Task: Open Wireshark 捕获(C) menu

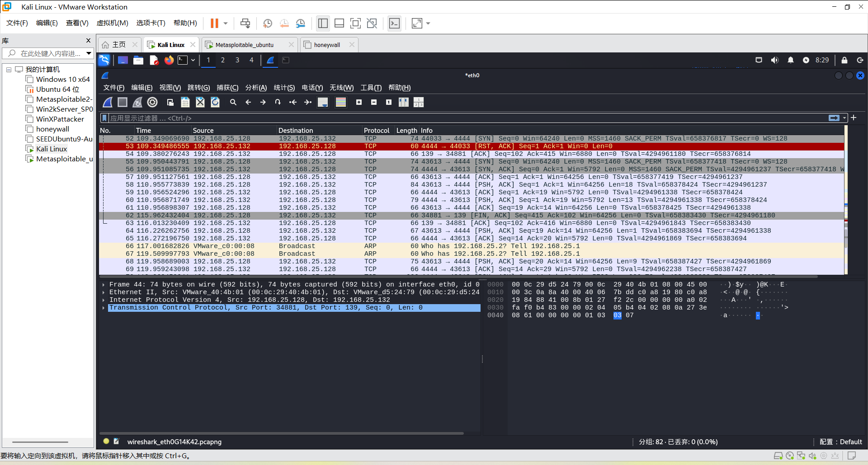Action: coord(227,88)
